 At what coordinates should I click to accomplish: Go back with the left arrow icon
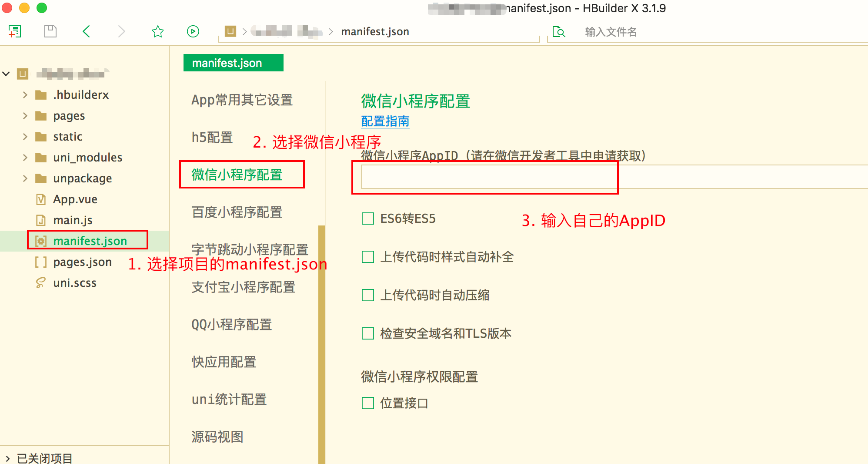tap(87, 31)
